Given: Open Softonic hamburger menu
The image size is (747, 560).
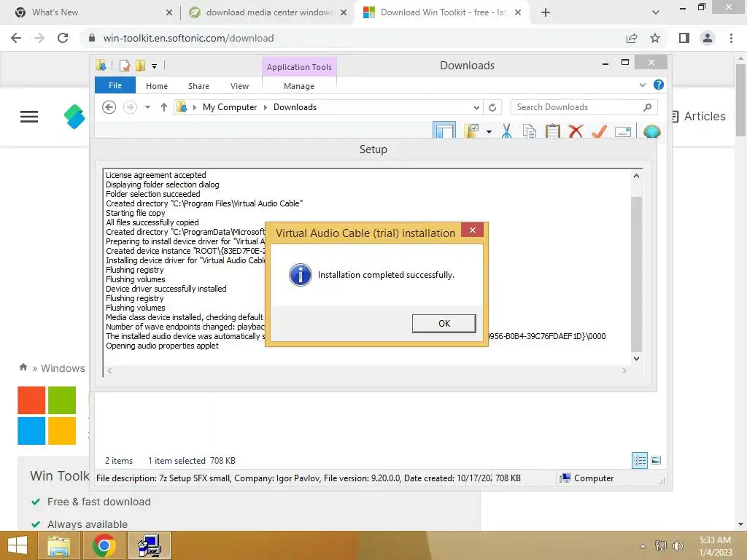Looking at the screenshot, I should tap(29, 117).
